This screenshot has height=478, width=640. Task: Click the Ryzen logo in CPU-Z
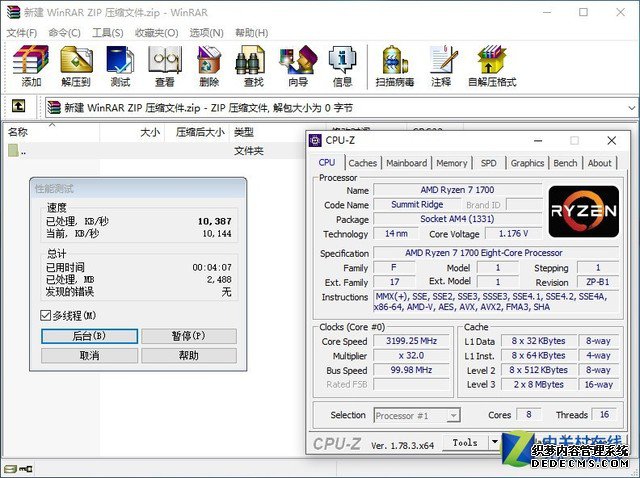584,211
